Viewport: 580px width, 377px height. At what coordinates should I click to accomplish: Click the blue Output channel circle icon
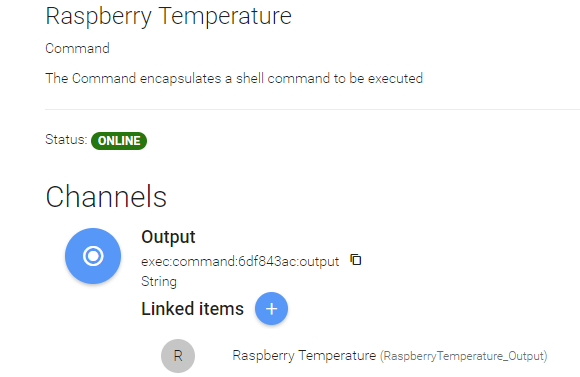(x=93, y=256)
